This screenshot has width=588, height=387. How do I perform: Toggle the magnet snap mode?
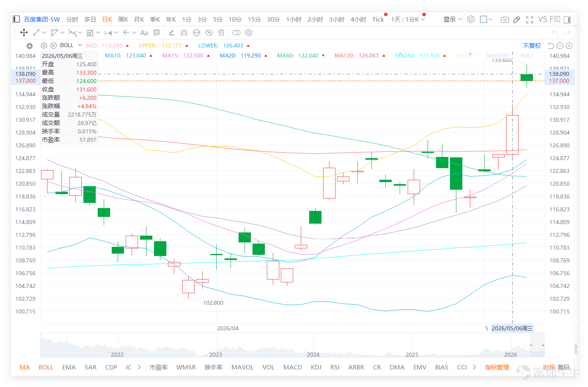[184, 33]
